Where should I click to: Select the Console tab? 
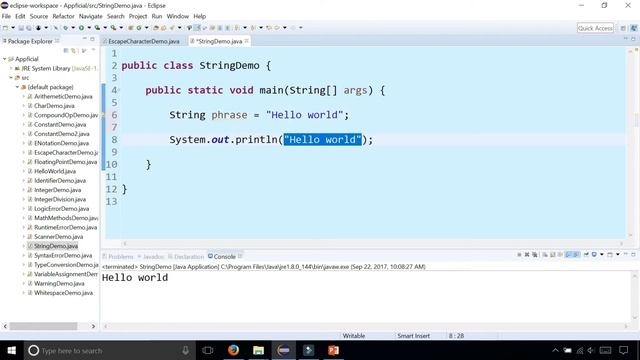tap(224, 257)
